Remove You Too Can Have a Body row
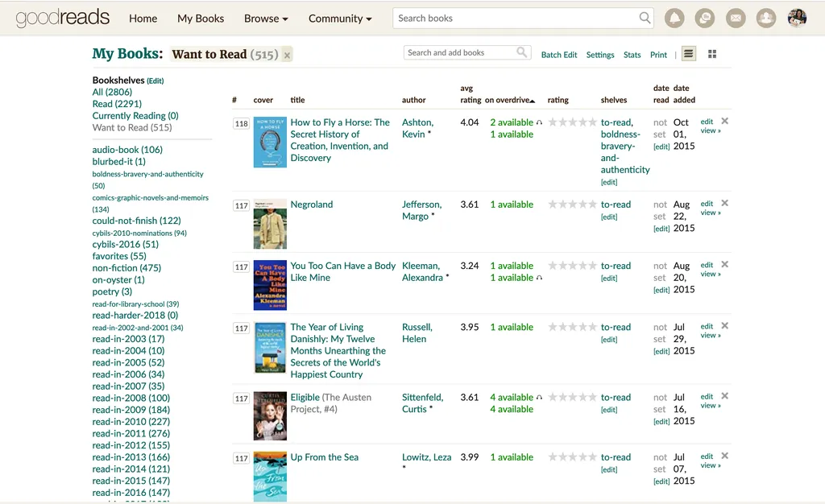 (724, 264)
